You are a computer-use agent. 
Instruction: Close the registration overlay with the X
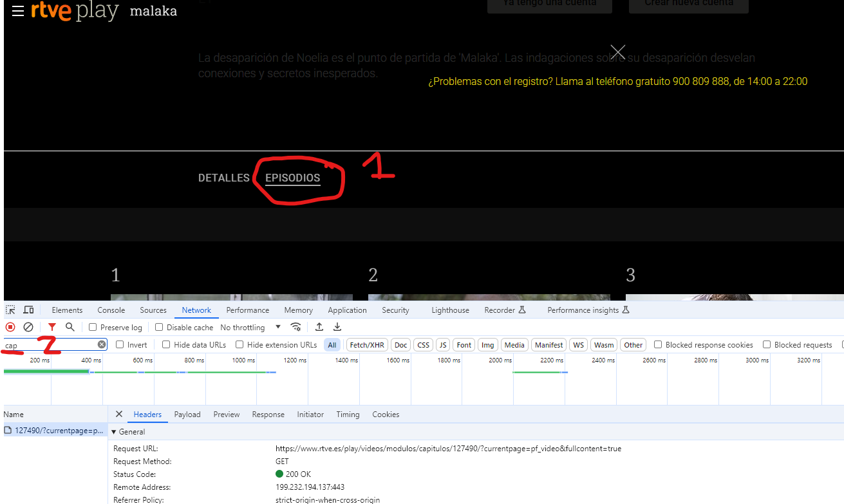(x=618, y=52)
